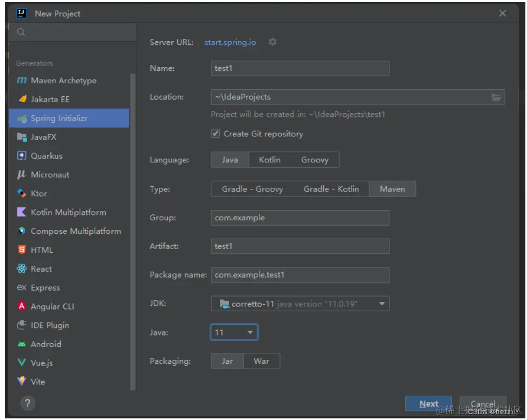Image resolution: width=527 pixels, height=420 pixels.
Task: Click the Android generator icon
Action: 22,344
